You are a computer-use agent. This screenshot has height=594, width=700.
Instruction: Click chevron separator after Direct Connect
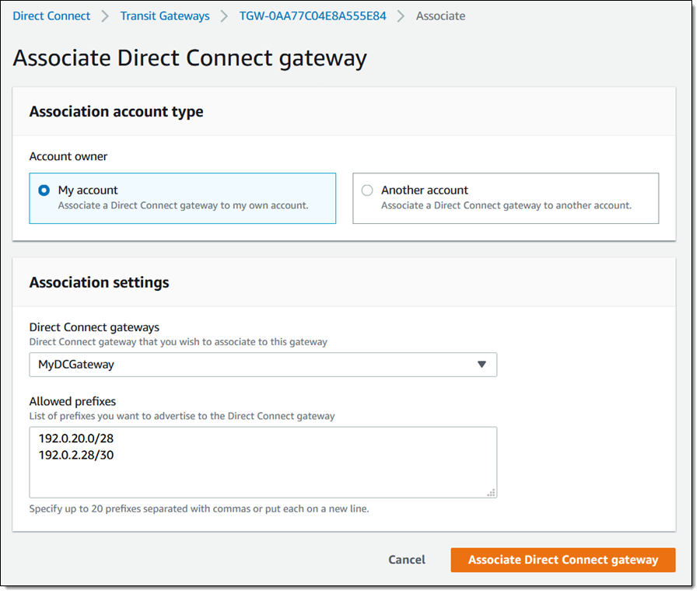pyautogui.click(x=105, y=16)
